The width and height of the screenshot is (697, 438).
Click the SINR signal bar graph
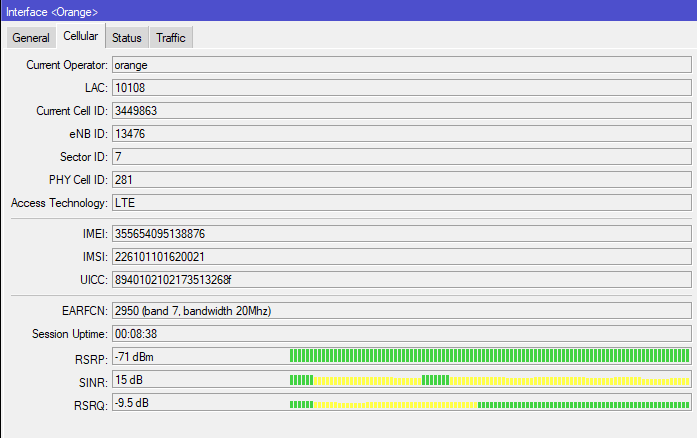[x=489, y=380]
